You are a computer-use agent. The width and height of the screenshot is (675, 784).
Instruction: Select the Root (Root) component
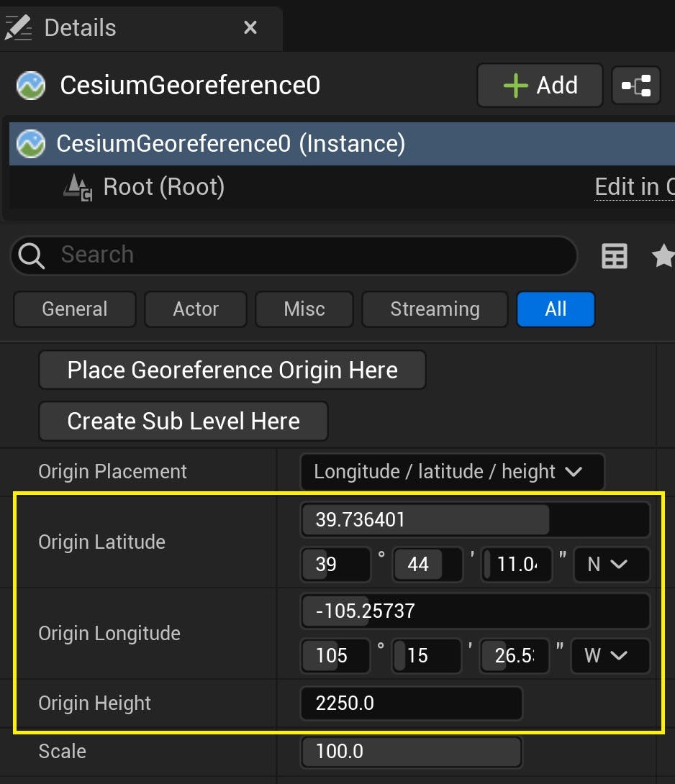163,187
